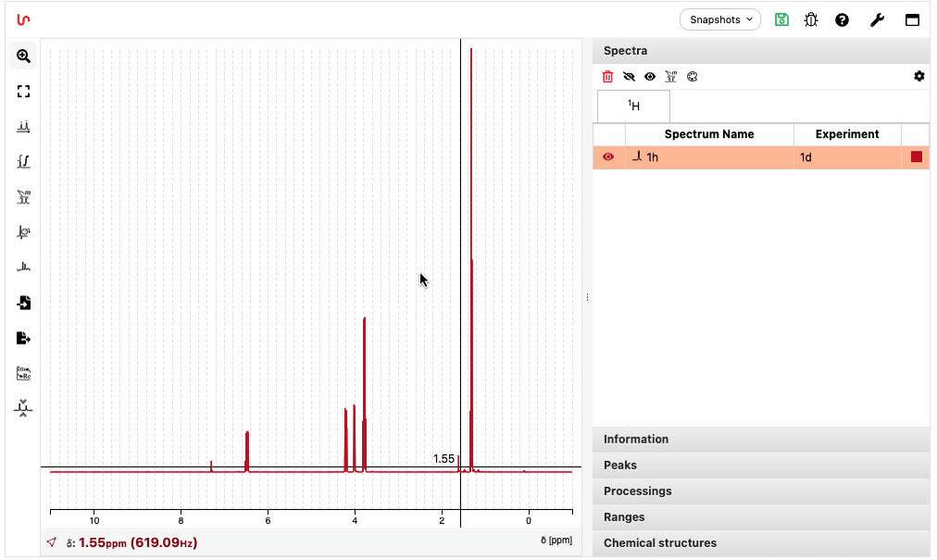This screenshot has height=560, width=937.
Task: Select the 1H nucleus tab
Action: (x=632, y=106)
